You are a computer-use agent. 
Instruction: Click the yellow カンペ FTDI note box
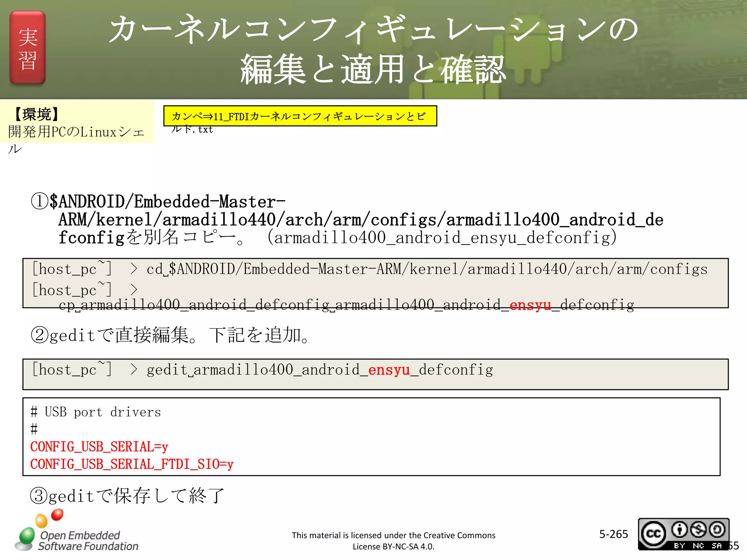(300, 116)
